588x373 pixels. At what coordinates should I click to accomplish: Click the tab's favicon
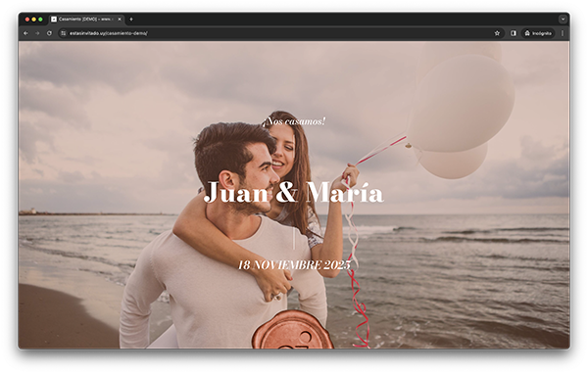pyautogui.click(x=54, y=20)
